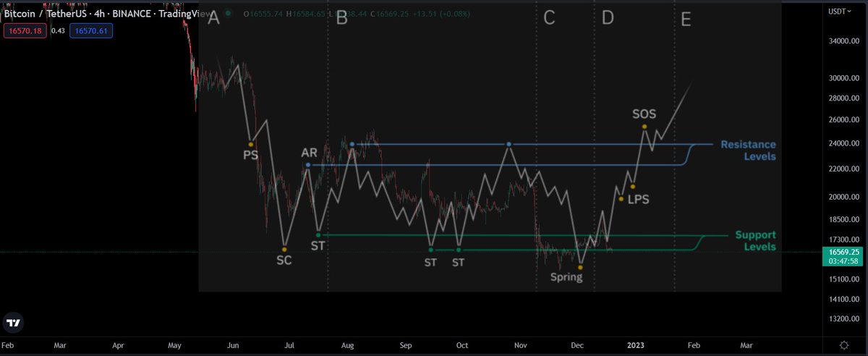Click the Feb label at time axis start
Image resolution: width=868 pixels, height=356 pixels.
pos(9,346)
